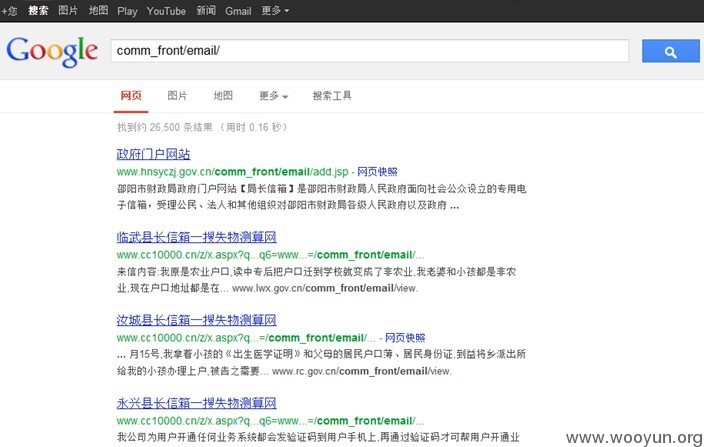Viewport: 704px width, 447px height.
Task: Select 搜索 in the black top bar
Action: click(38, 10)
